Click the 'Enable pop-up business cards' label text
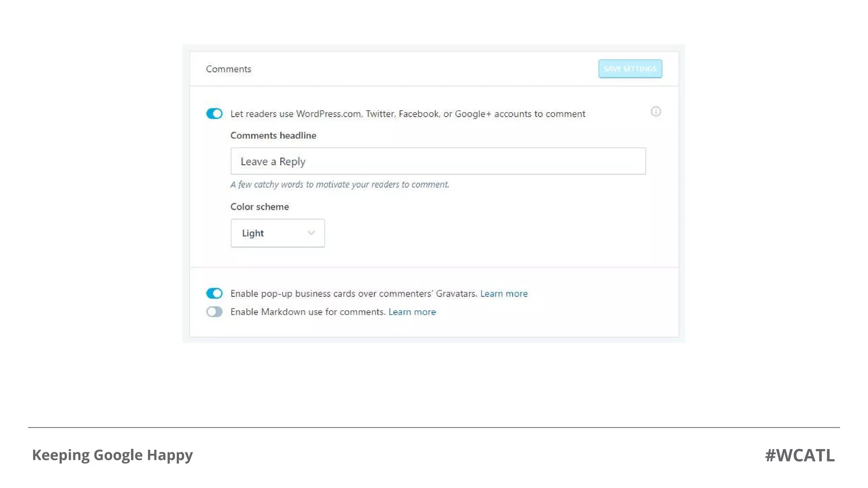This screenshot has height=488, width=868. tap(354, 294)
